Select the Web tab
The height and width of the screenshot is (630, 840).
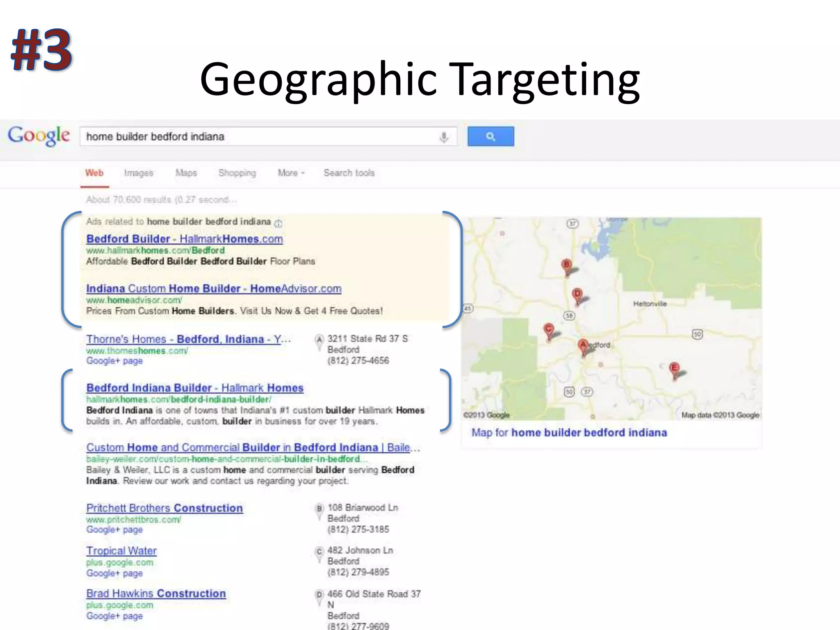point(94,173)
